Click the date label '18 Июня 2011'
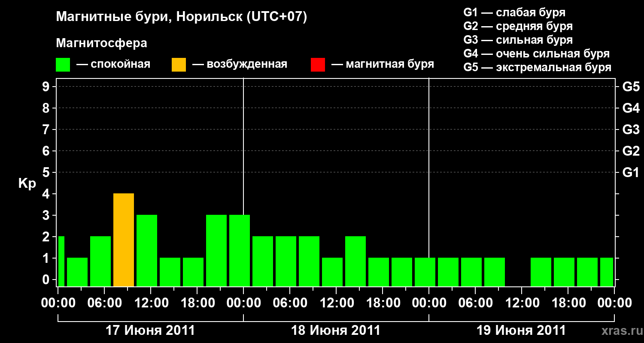 [x=336, y=331]
